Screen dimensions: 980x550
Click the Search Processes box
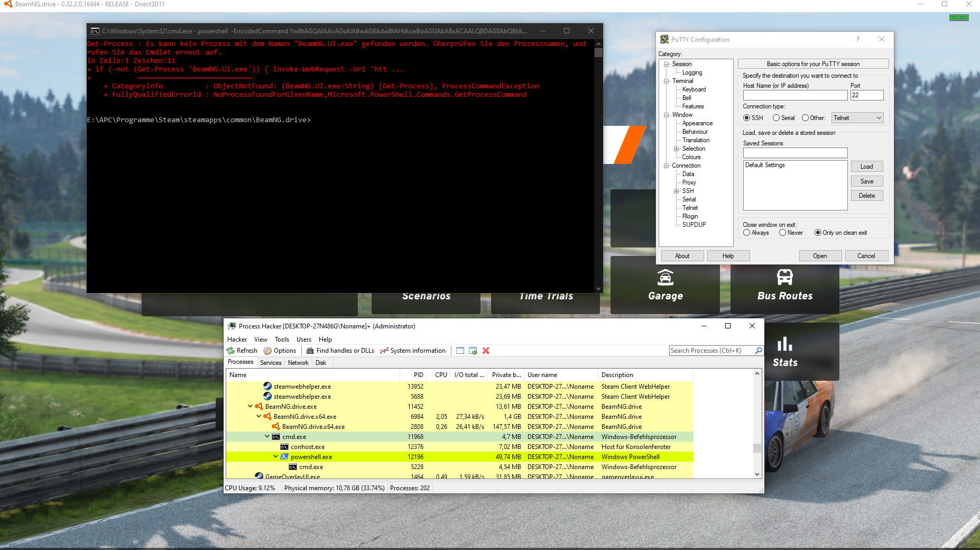(711, 351)
